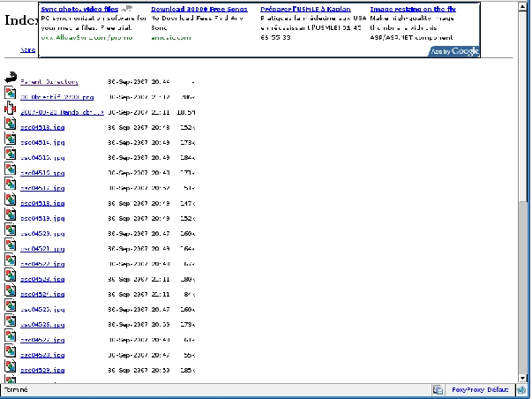Image resolution: width=532 pixels, height=399 pixels.
Task: Click the page info icon in status bar
Action: [438, 390]
